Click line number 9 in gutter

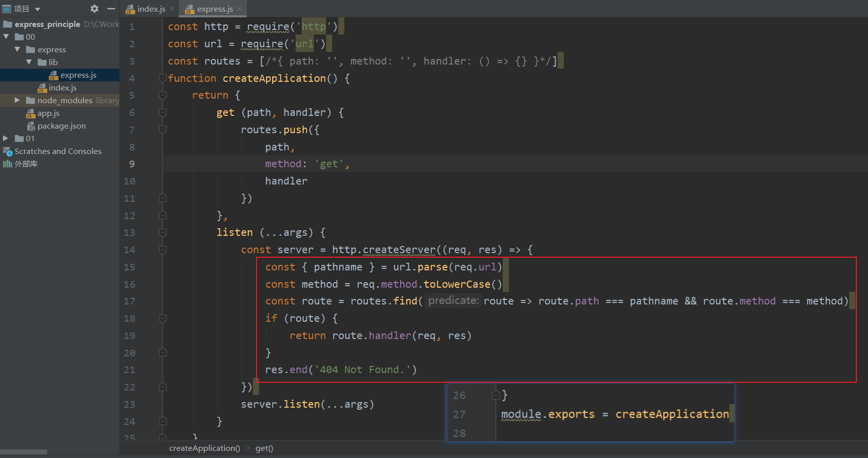pyautogui.click(x=132, y=164)
